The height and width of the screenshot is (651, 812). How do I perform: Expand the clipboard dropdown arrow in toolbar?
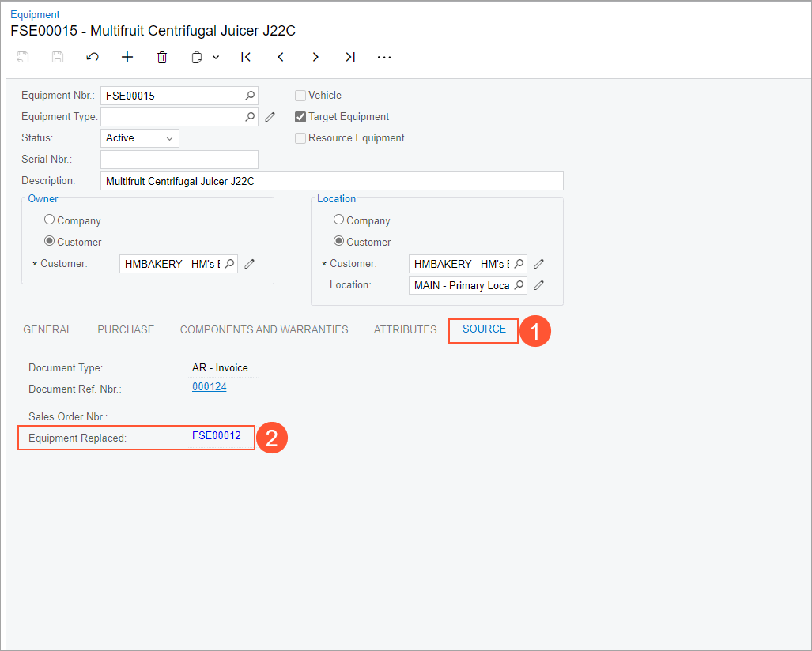click(216, 57)
